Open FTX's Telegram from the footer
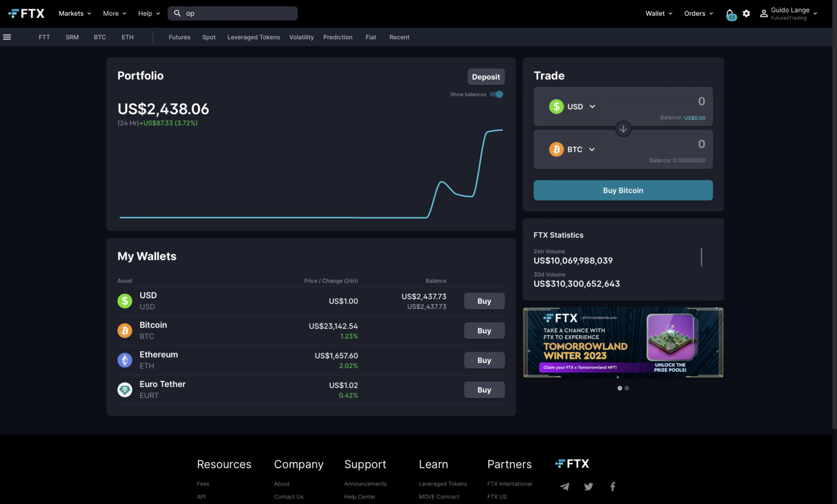The image size is (837, 504). tap(565, 486)
